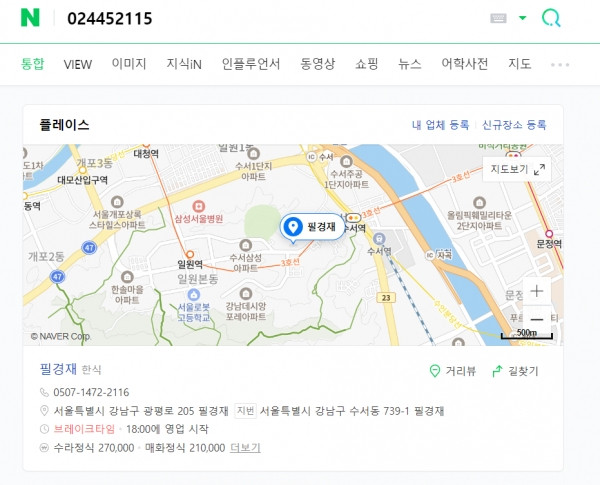Click the 내 업체 등록 link

tap(440, 125)
